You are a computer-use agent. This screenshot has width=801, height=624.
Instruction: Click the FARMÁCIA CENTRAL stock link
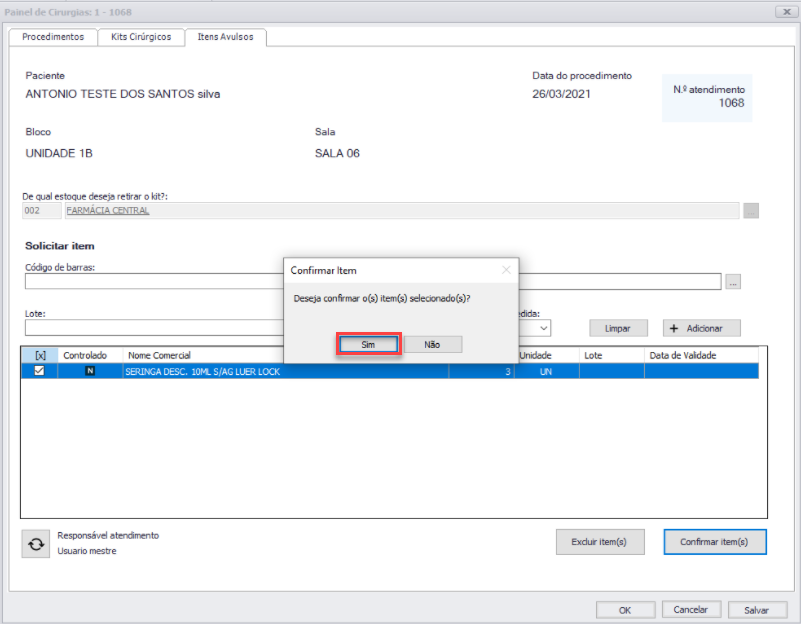pos(108,210)
